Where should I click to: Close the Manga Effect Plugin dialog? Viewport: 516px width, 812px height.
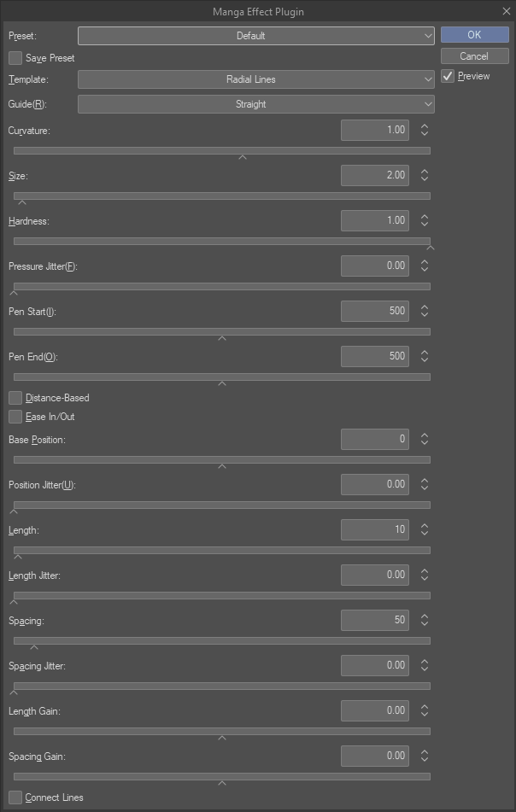tap(505, 12)
